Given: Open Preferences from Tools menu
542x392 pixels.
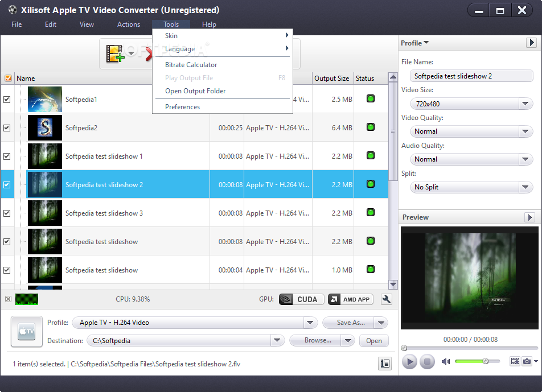Looking at the screenshot, I should 223,107.
